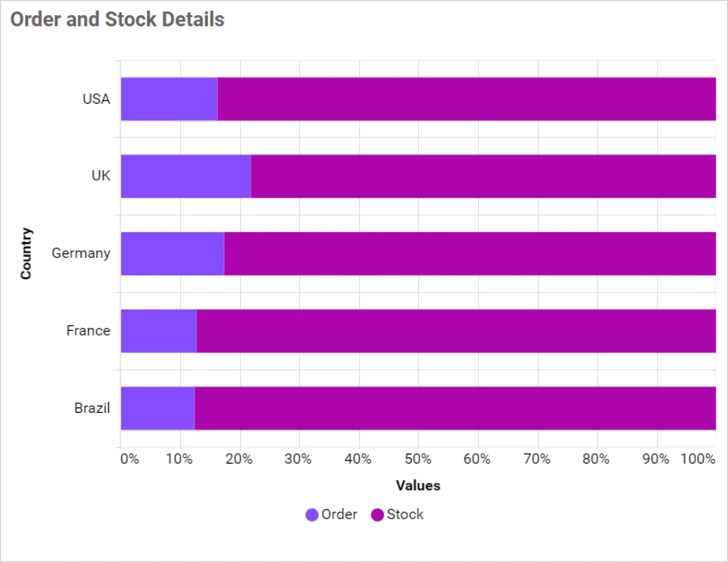Click the Brazil Order bar segment
This screenshot has height=562, width=728.
[x=157, y=408]
